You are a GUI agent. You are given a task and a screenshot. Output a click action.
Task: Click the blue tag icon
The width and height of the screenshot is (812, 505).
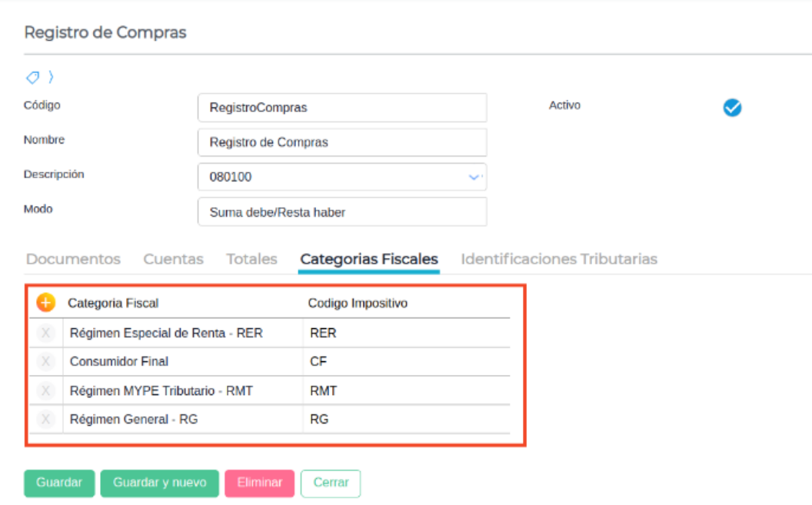[32, 77]
